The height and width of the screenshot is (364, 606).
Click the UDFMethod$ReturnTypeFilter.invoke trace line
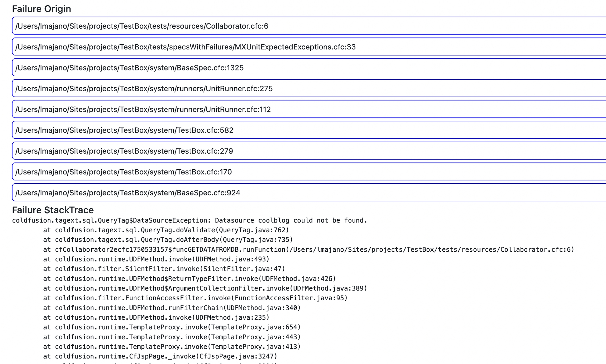[x=189, y=279]
